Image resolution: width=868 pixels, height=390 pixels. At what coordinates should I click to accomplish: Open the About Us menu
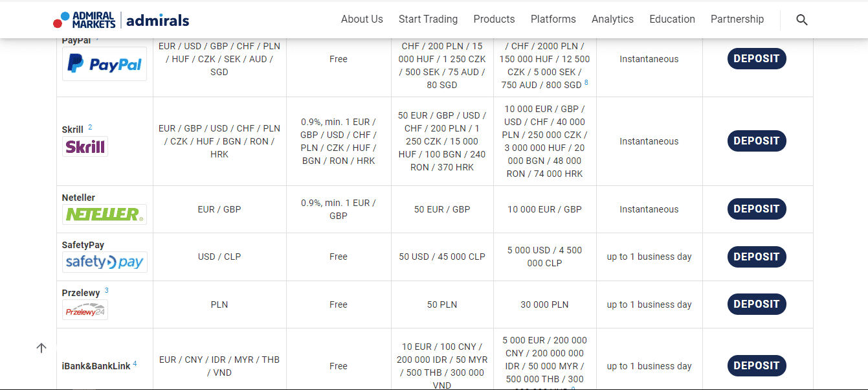pos(362,19)
